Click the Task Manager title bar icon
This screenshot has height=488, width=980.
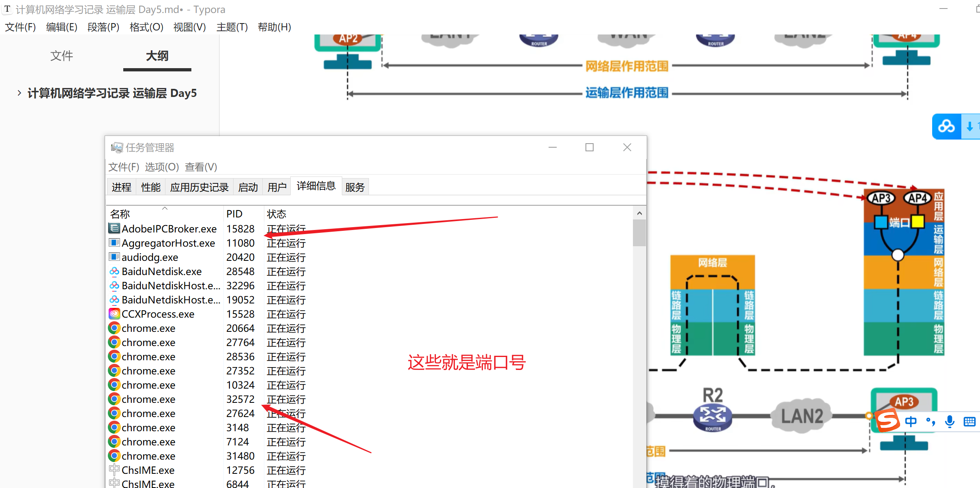coord(117,147)
